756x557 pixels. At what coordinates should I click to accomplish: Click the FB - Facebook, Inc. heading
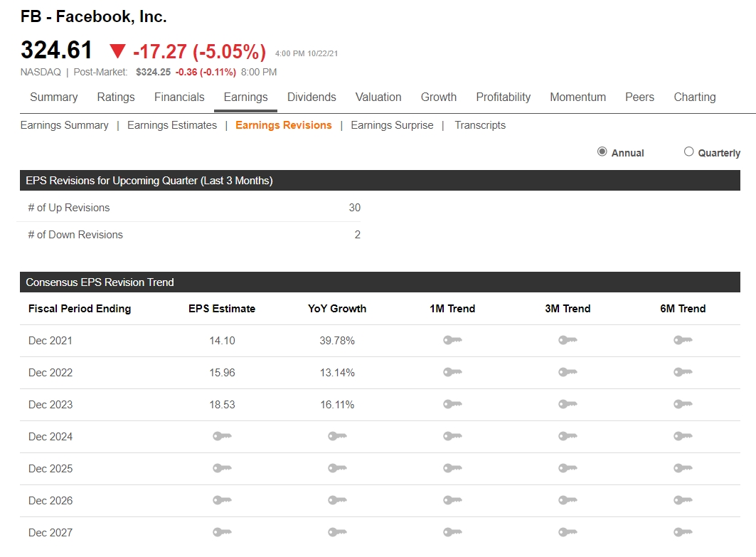(94, 16)
